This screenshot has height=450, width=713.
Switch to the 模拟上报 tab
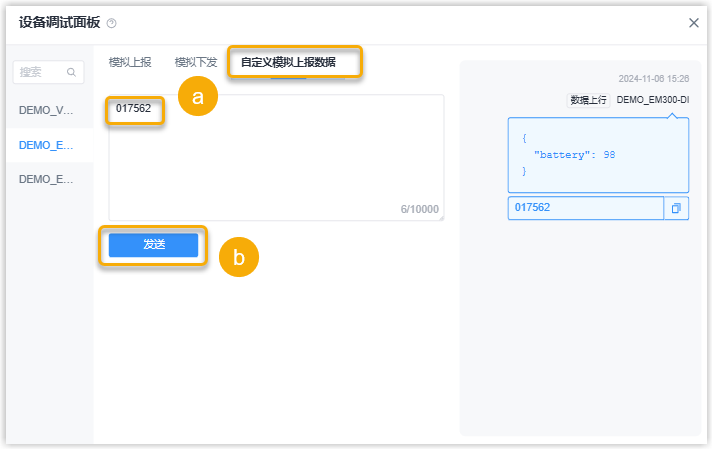pos(130,62)
